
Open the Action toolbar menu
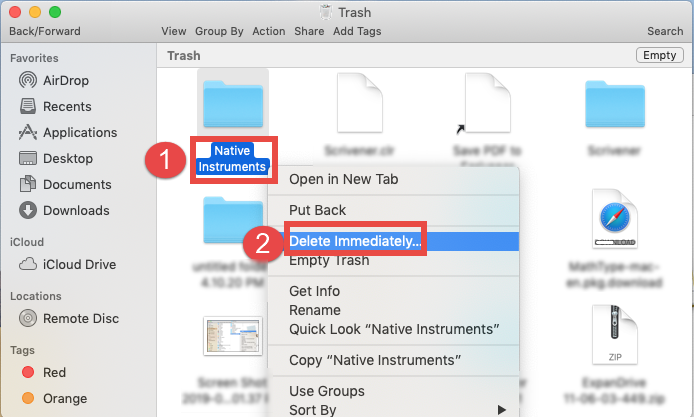click(269, 31)
